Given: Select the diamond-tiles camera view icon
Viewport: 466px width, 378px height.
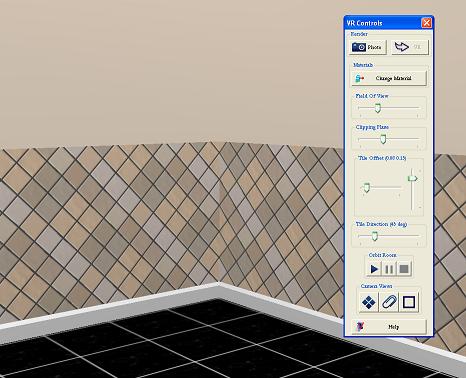Looking at the screenshot, I should (369, 302).
